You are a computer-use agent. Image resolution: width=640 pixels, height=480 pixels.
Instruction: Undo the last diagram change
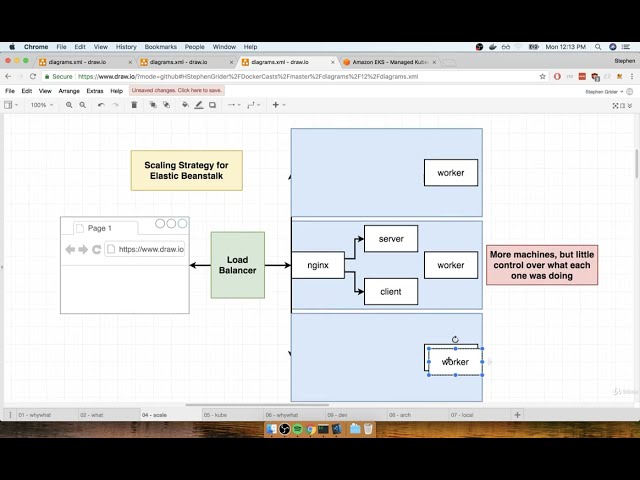pyautogui.click(x=101, y=105)
